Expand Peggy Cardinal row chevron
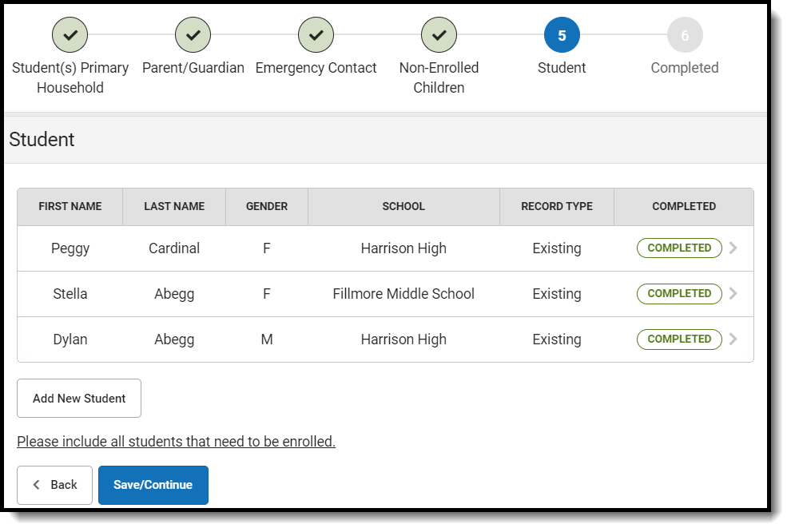Viewport: 791px width, 532px height. (x=733, y=248)
